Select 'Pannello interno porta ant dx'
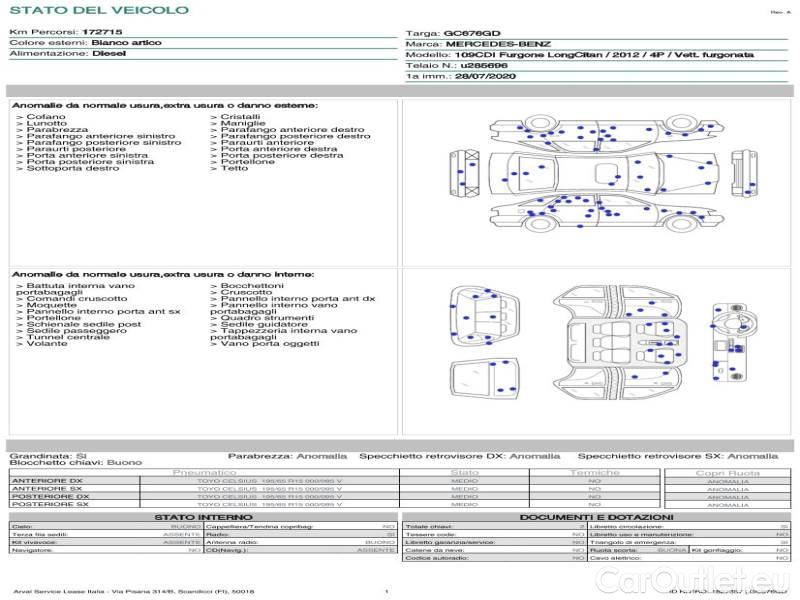Screen dimensions: 800x600 293,298
